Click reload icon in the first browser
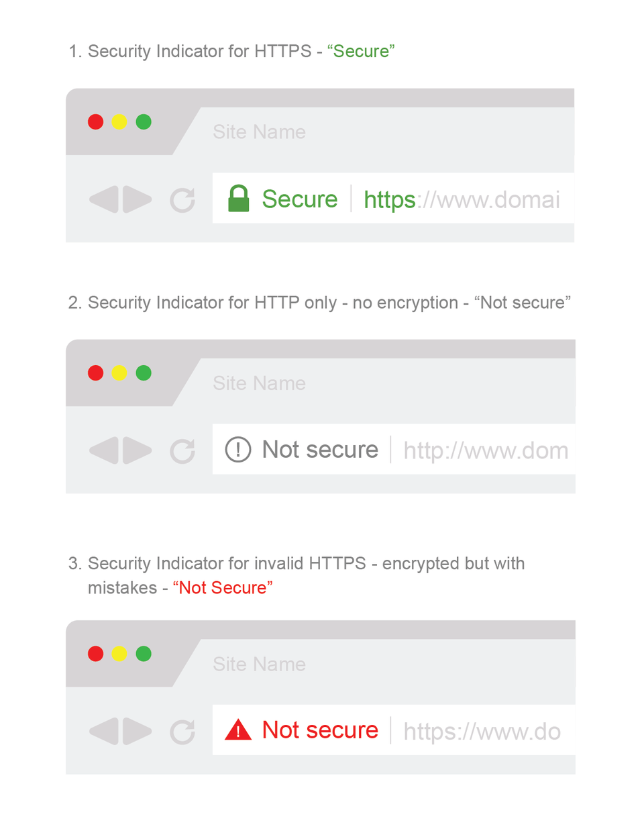Viewport: 644px width, 835px height. [182, 199]
